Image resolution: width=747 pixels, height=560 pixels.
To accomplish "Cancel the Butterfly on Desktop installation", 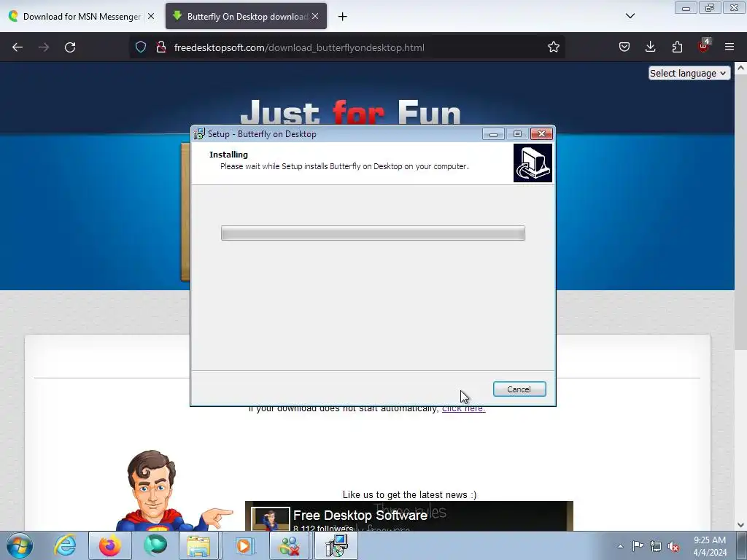I will tap(519, 389).
